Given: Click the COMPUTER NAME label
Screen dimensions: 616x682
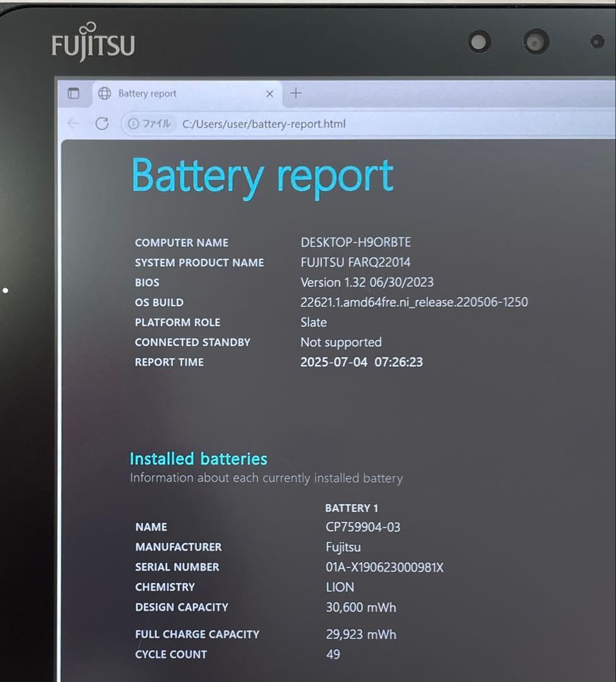Looking at the screenshot, I should click(181, 242).
